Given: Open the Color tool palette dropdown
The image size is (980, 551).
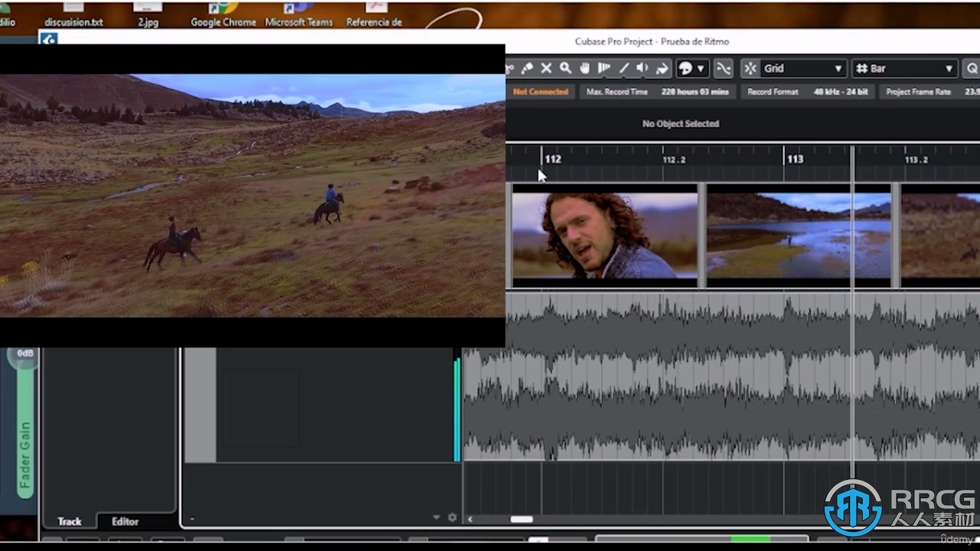Looking at the screenshot, I should coord(691,68).
